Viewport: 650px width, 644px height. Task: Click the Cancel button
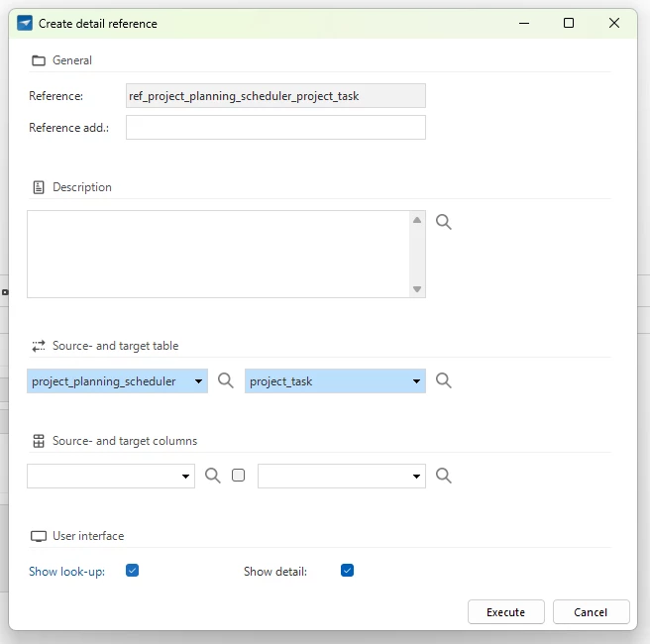coord(591,612)
